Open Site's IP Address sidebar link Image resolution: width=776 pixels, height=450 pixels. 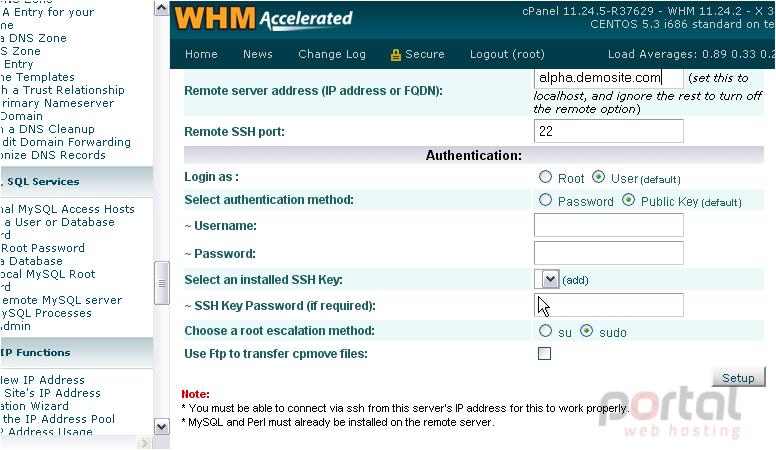(x=50, y=393)
